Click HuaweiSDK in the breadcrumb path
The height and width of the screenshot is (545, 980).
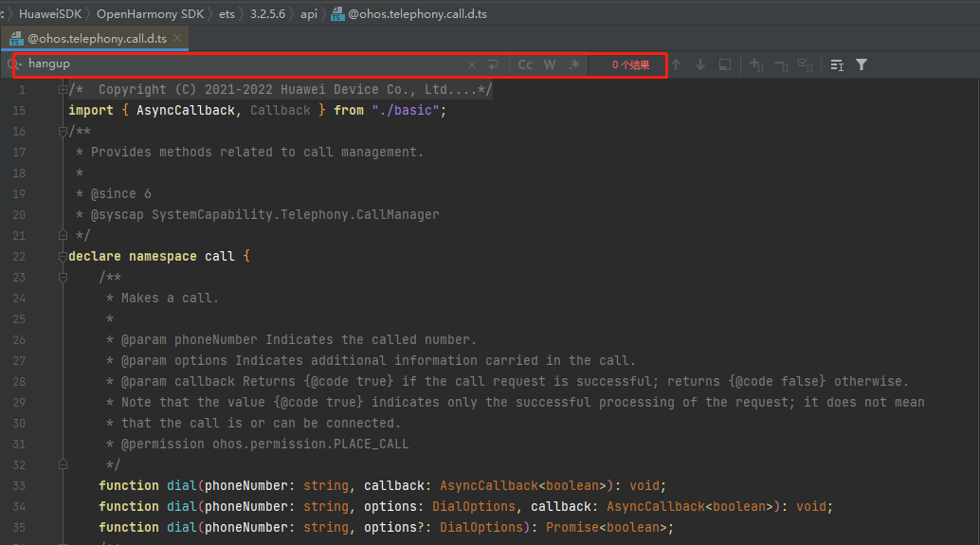pos(50,14)
